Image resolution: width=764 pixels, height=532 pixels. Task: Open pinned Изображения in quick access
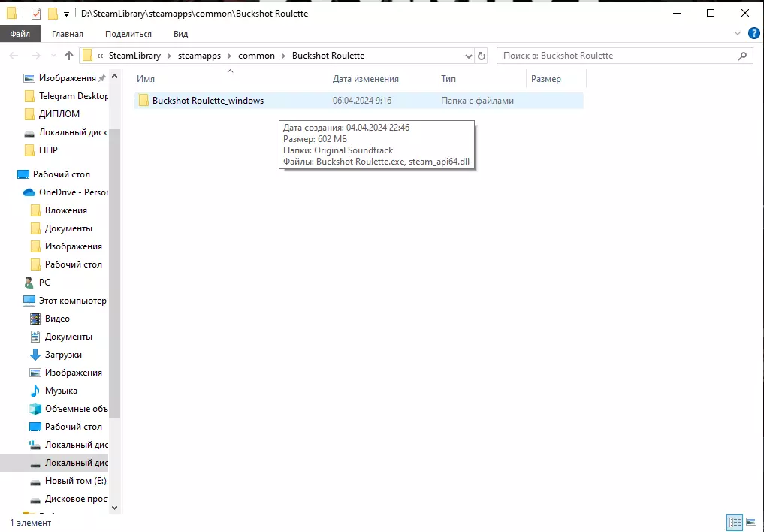coord(68,78)
